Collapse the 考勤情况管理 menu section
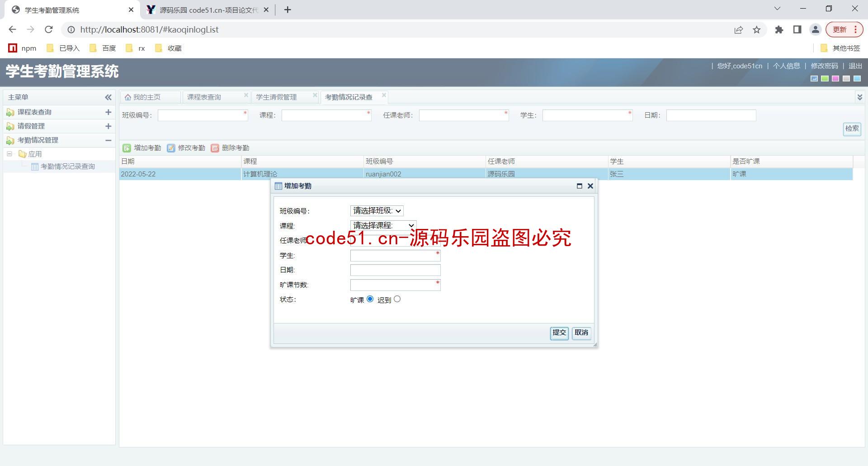This screenshot has width=868, height=466. click(x=108, y=140)
